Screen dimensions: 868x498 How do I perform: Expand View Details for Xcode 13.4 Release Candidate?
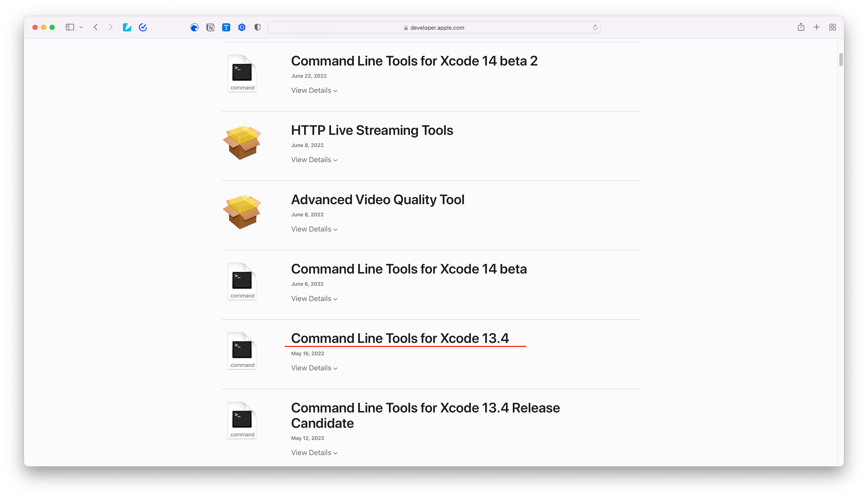click(x=314, y=453)
